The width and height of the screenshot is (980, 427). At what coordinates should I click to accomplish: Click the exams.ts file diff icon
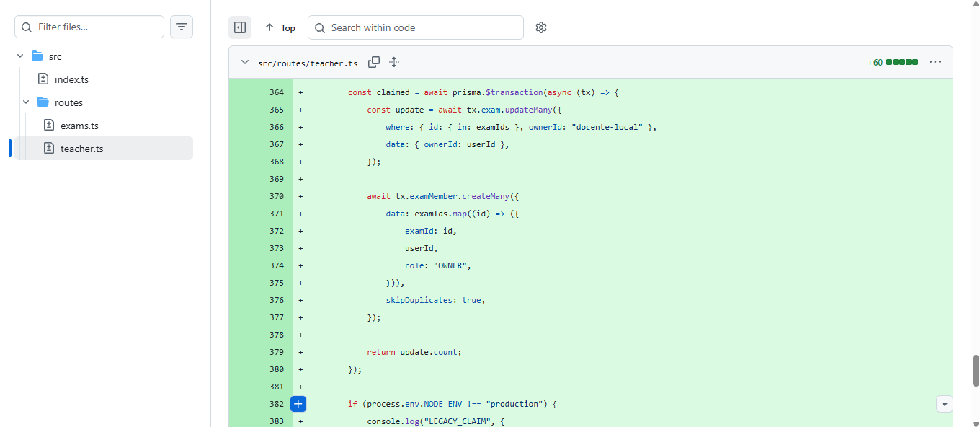[49, 126]
